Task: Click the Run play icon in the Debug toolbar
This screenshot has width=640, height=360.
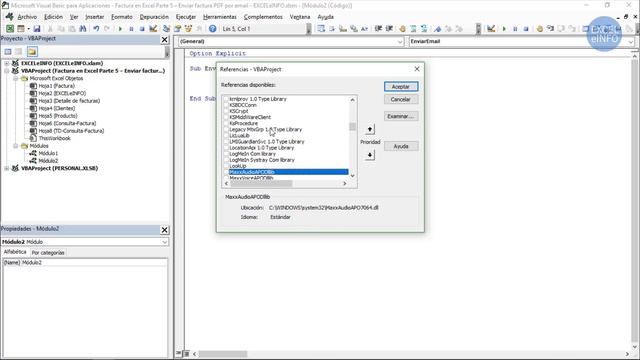Action: click(504, 29)
